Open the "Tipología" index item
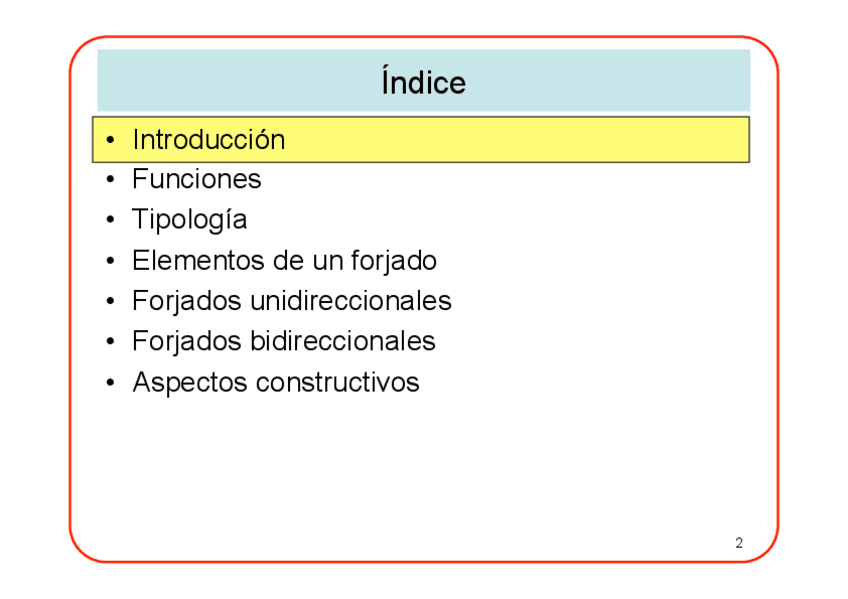 (x=189, y=219)
